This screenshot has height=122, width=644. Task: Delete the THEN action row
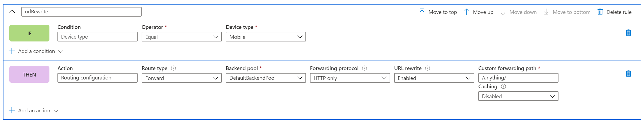click(x=629, y=74)
